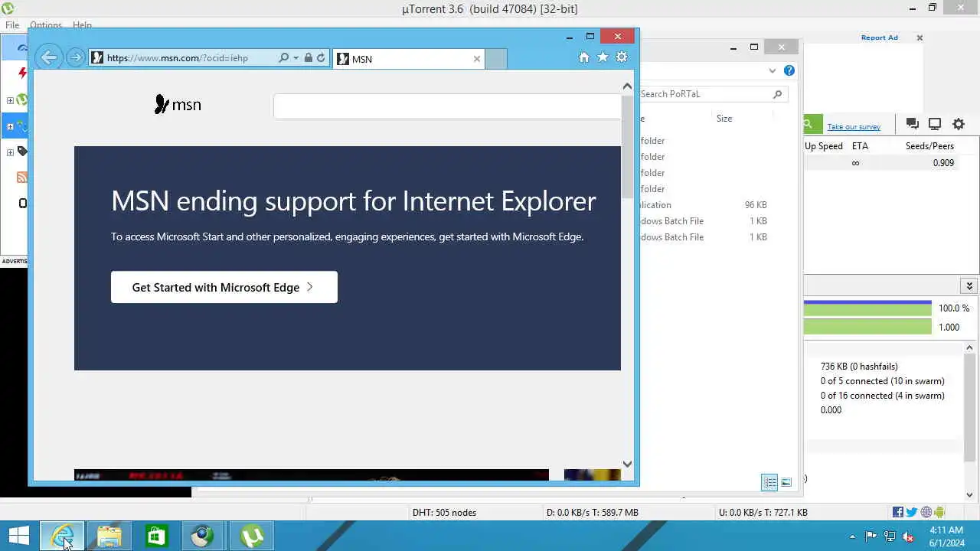The height and width of the screenshot is (551, 980).
Task: Sort by the Up Speed column
Action: tap(824, 146)
